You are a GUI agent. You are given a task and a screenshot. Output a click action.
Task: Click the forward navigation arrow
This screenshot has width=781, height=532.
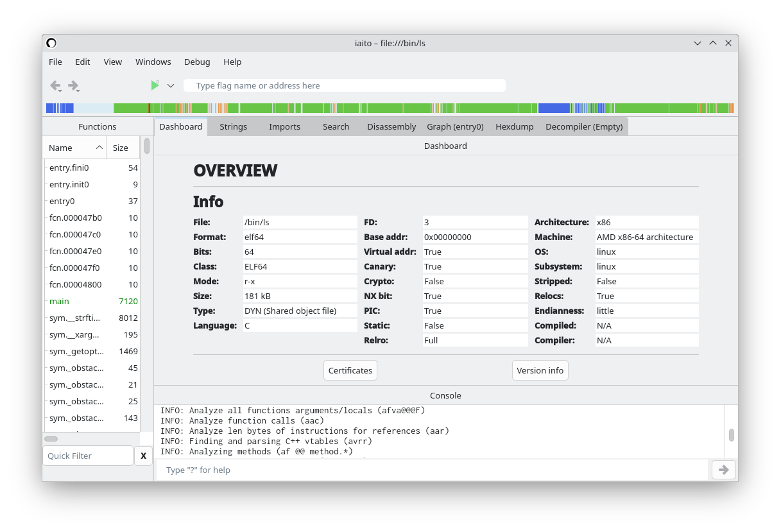coord(73,85)
